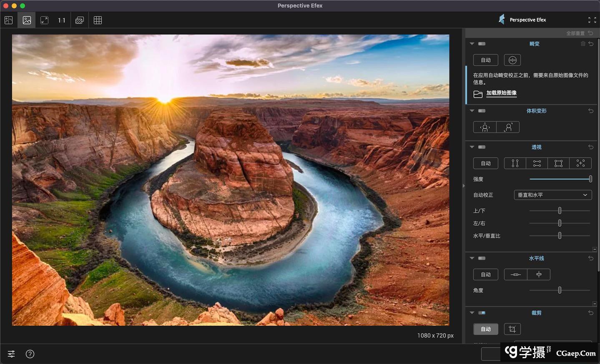Viewport: 600px width, 364px height.
Task: Toggle the 畸变 section switch
Action: (482, 44)
